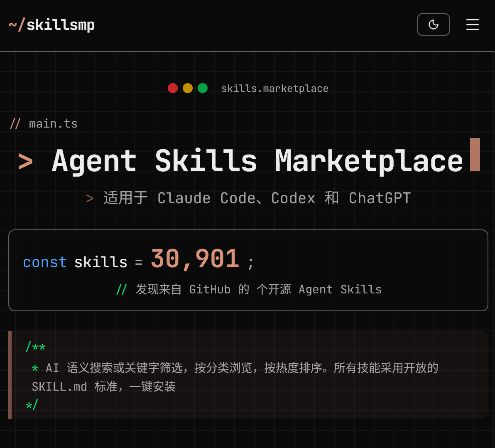The width and height of the screenshot is (495, 448).
Task: Select the skills.marketplace window title
Action: 275,88
